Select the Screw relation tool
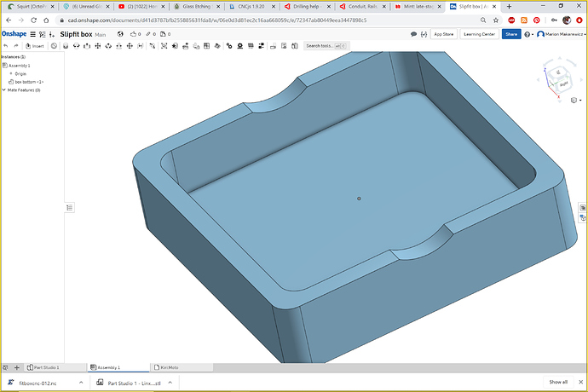Viewport: 588px width, 392px height. click(251, 46)
